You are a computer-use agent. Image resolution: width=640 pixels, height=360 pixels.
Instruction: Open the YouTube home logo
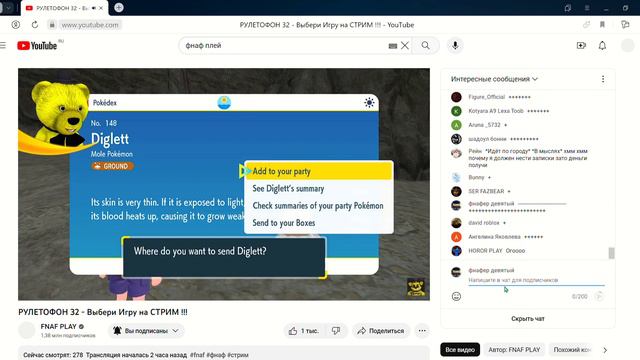[x=37, y=46]
